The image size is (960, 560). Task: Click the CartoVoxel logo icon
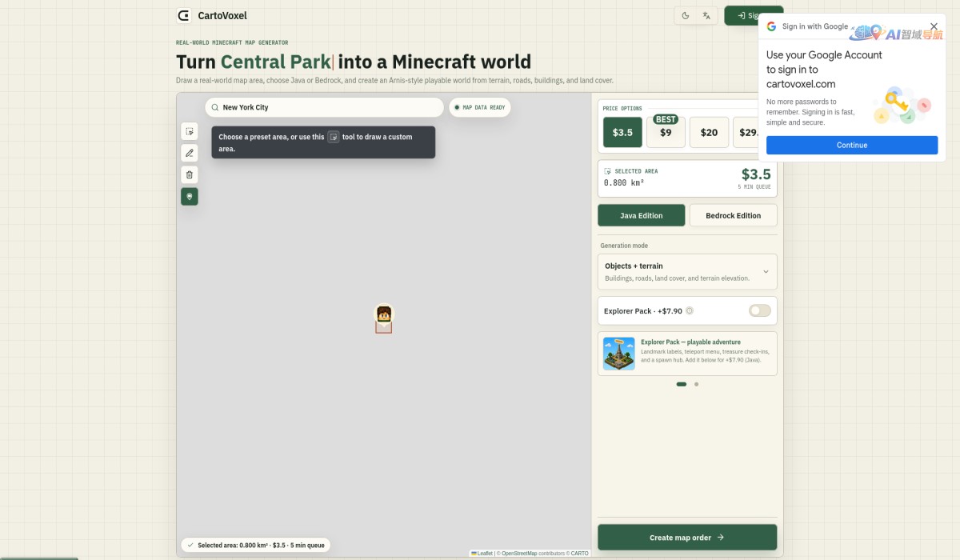click(x=184, y=15)
